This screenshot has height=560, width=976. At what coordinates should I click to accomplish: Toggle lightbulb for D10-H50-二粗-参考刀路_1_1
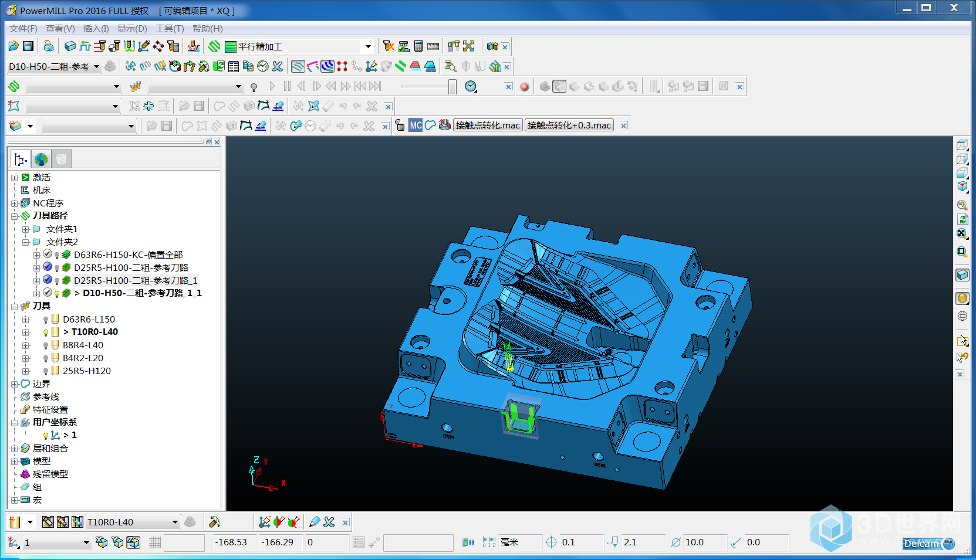(57, 293)
